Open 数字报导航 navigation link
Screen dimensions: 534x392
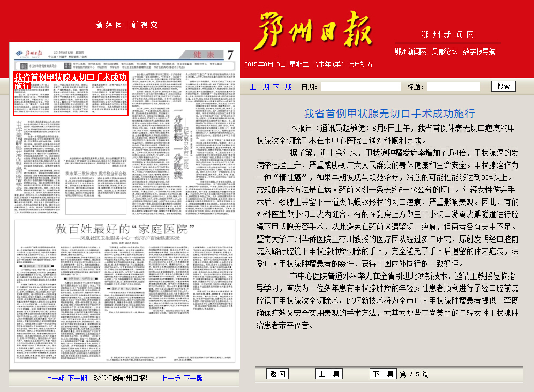click(x=479, y=51)
